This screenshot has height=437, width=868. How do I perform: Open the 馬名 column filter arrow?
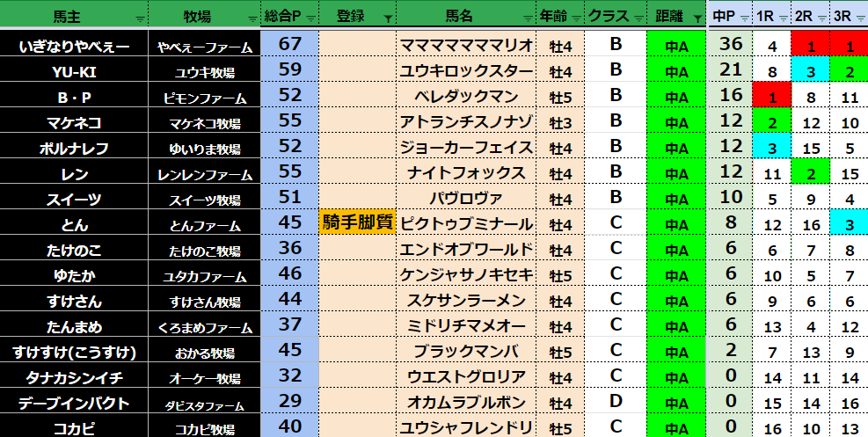tap(528, 18)
